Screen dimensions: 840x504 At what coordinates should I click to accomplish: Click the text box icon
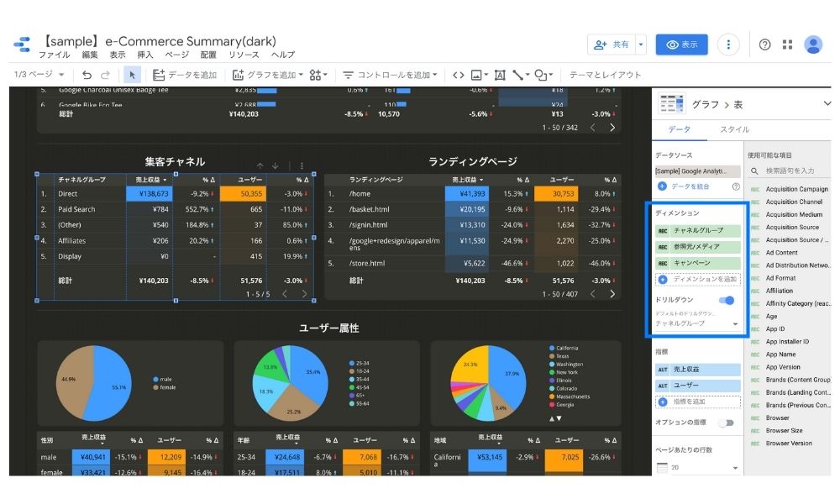point(500,75)
